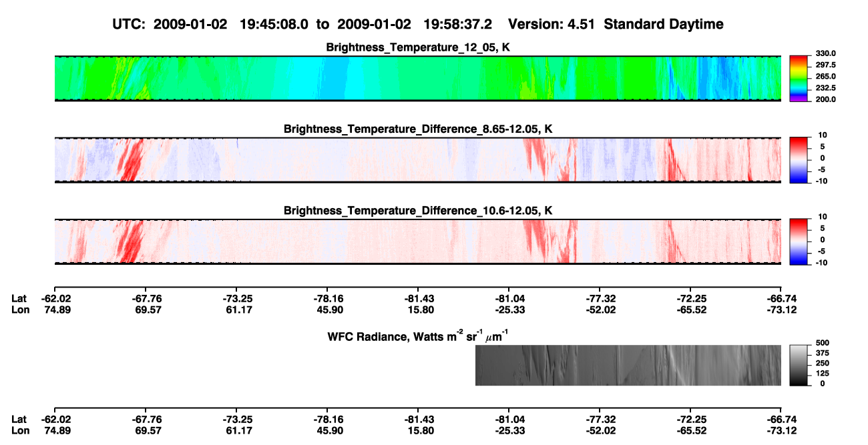Viewport: 868px width, 445px height.
Task: Click the Brightness_Temperature_Difference_8.65-12.05, K title
Action: pos(417,129)
